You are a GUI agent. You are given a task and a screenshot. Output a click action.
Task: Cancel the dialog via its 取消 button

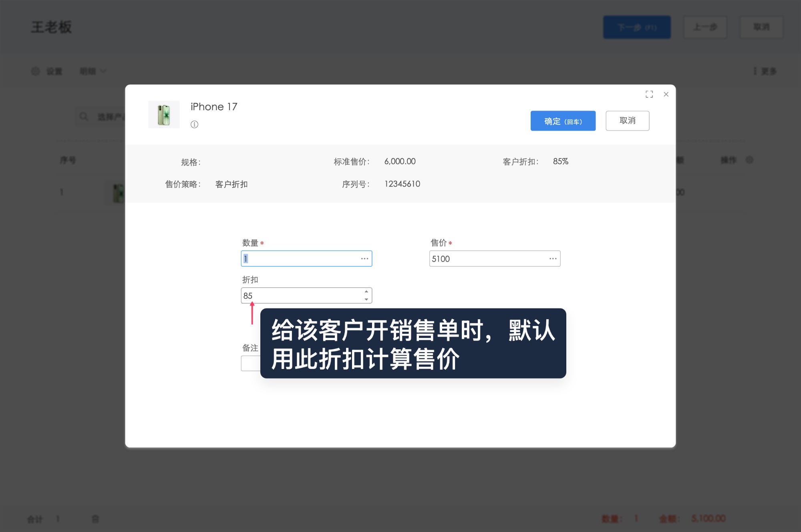[628, 121]
